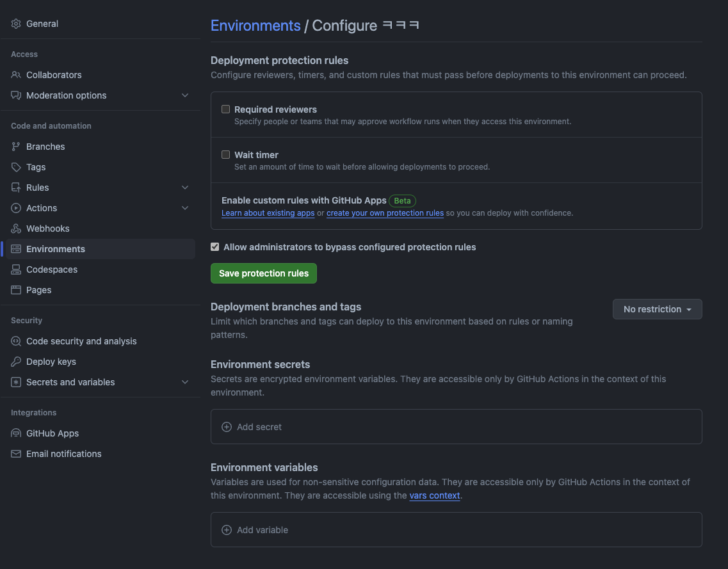Click the Collaborators people icon
728x569 pixels.
click(x=16, y=75)
